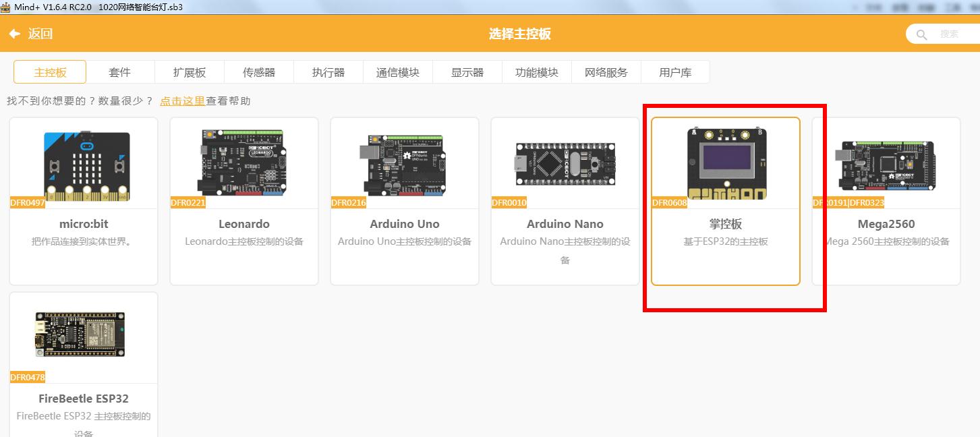Screen dimensions: 980x437
Task: Switch to 执行器 tab
Action: pos(328,72)
